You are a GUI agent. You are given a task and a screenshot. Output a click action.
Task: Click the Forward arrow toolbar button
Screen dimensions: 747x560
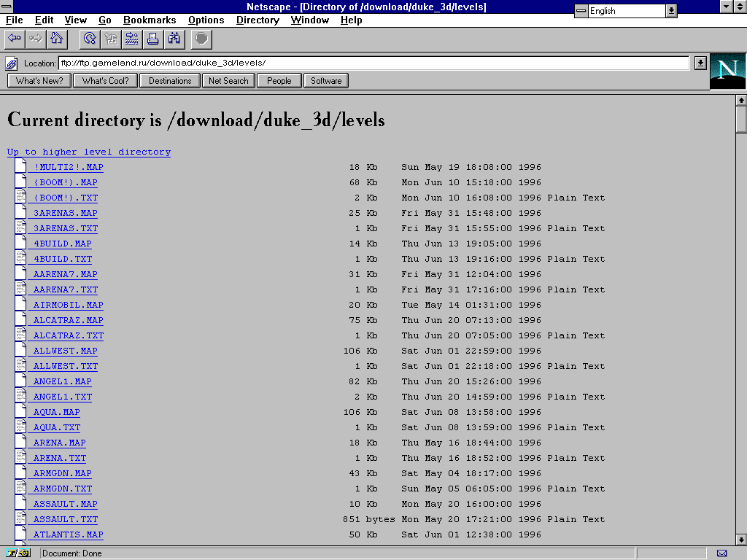(x=36, y=39)
